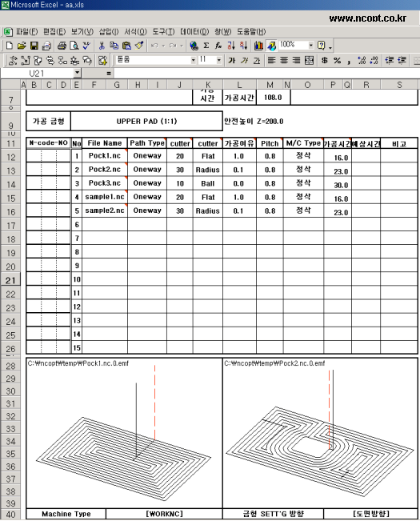Click the Increase Decimal icon

coord(362,61)
